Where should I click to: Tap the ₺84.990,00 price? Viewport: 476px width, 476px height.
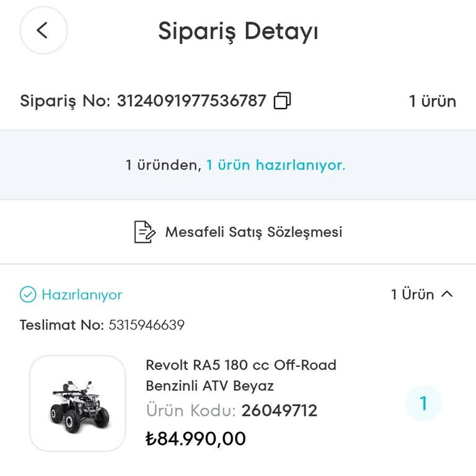pos(196,439)
